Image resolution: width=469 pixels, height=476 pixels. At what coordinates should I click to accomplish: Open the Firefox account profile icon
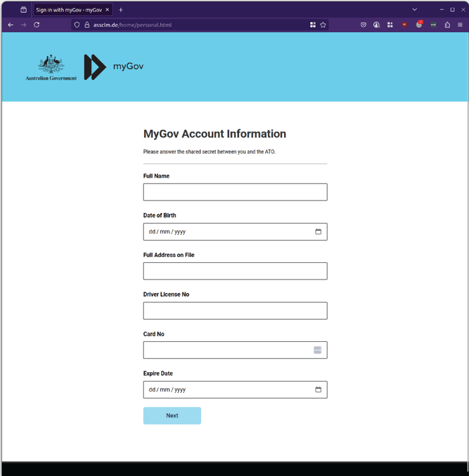376,25
